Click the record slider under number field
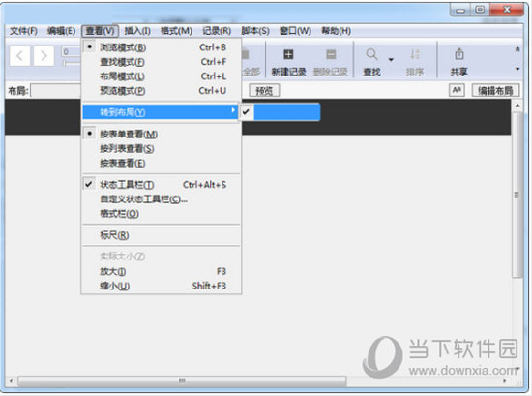 pos(72,63)
